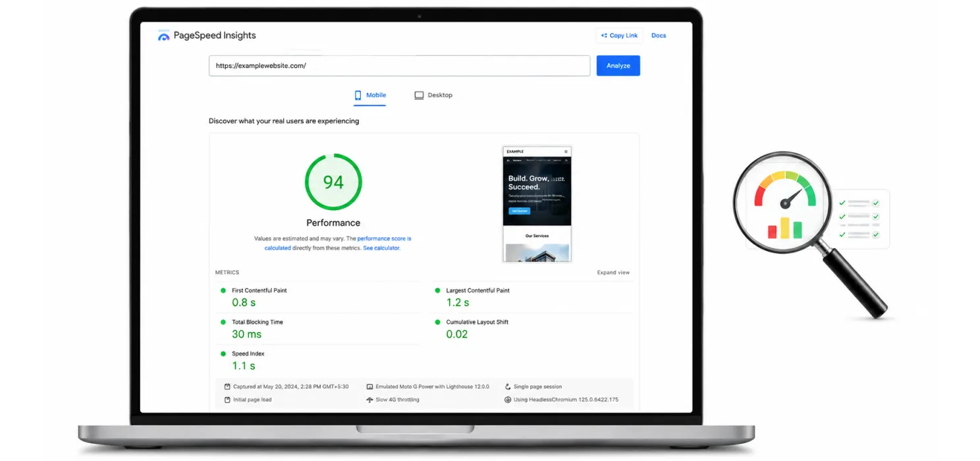Image resolution: width=980 pixels, height=461 pixels.
Task: Click the green First Contentful Paint indicator
Action: [223, 290]
